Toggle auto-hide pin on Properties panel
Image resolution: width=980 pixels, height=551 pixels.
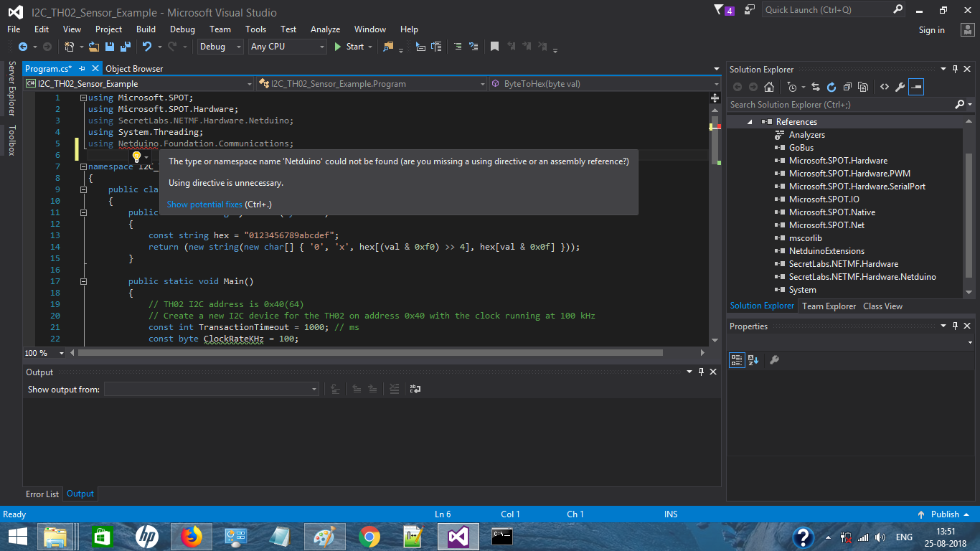[x=956, y=326]
